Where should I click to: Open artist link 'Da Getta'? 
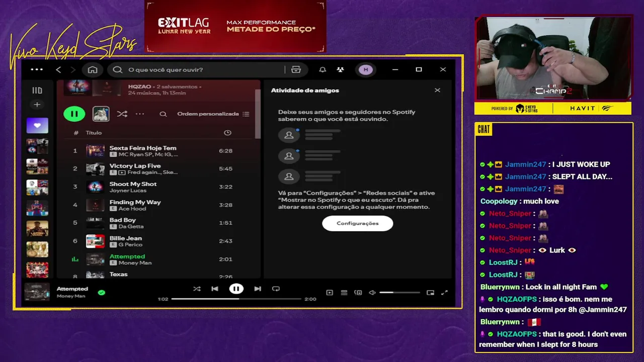click(131, 227)
